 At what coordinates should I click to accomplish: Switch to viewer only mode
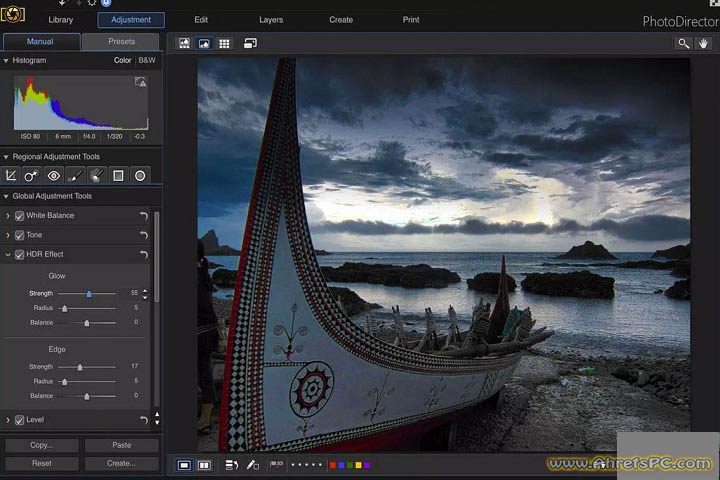(x=204, y=43)
